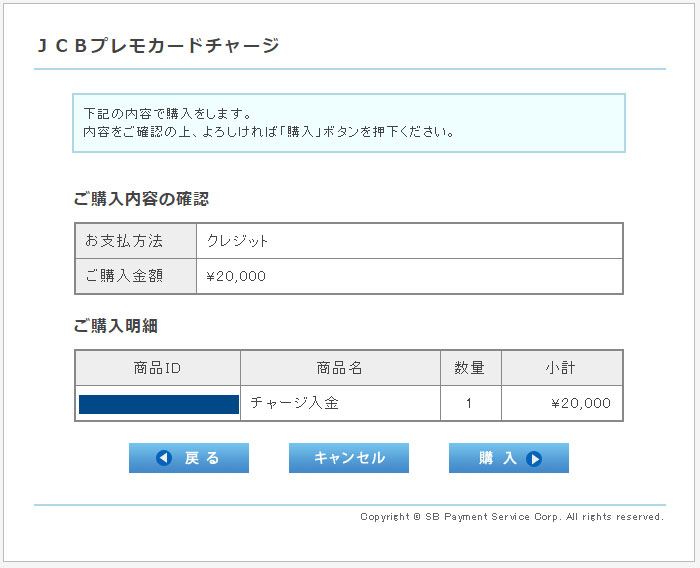Click the ご購入明細 heading

coord(116,326)
